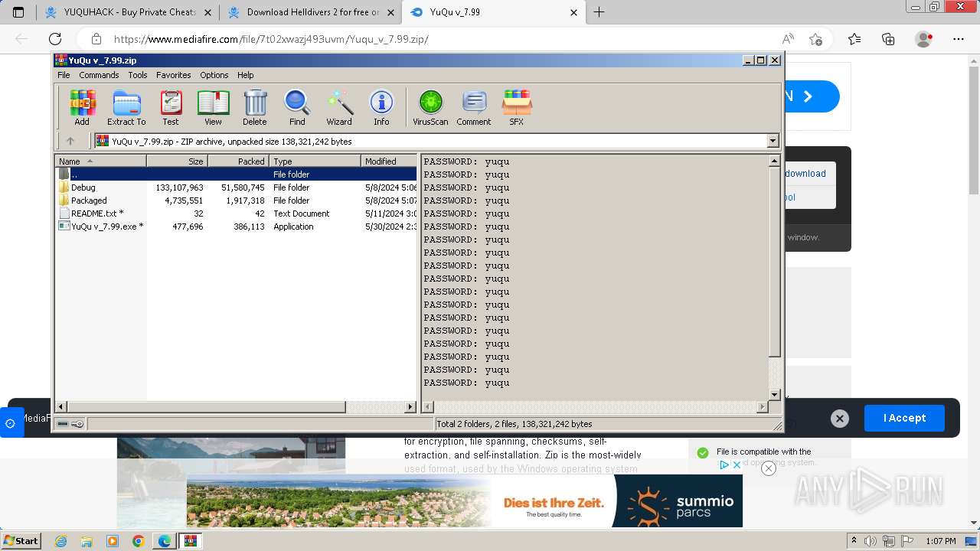
Task: Sort by the Packed column header
Action: coord(238,161)
